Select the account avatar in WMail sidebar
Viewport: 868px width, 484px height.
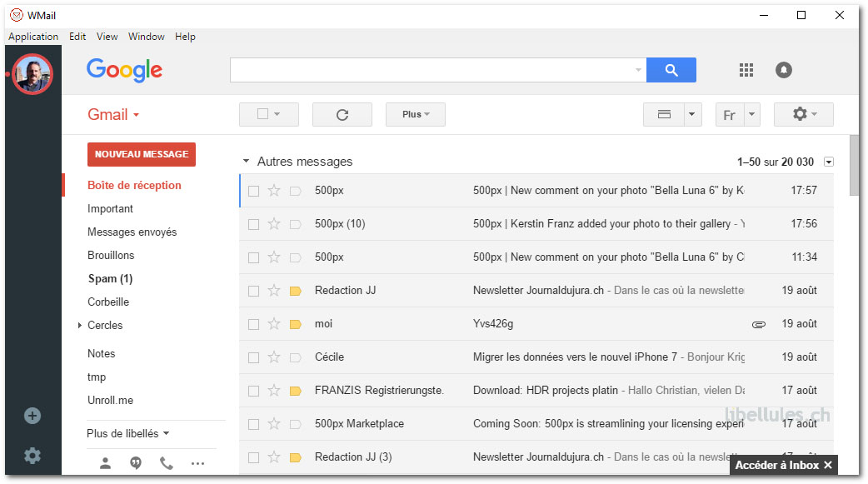click(x=33, y=74)
